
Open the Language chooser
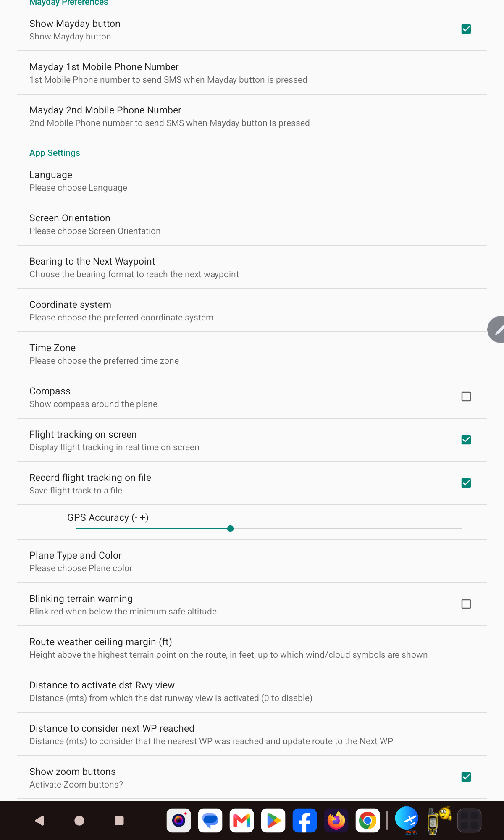252,181
